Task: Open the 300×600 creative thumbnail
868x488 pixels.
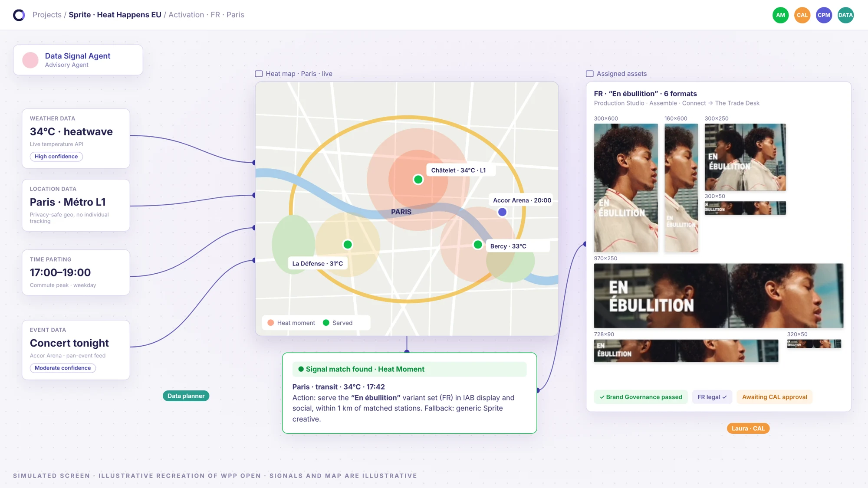Action: [x=626, y=188]
